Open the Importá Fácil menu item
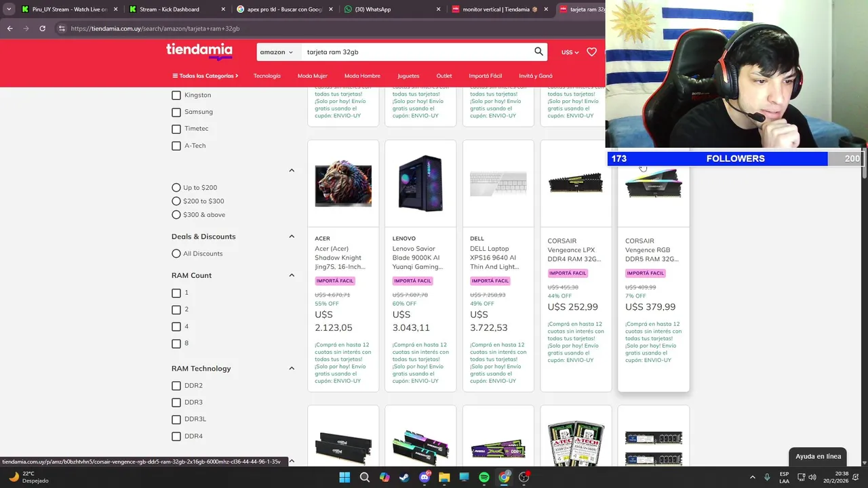This screenshot has height=488, width=868. point(486,76)
